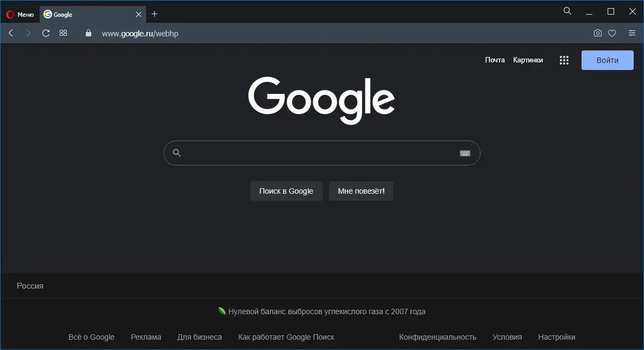
Task: Click the Россия region text
Action: (30, 286)
